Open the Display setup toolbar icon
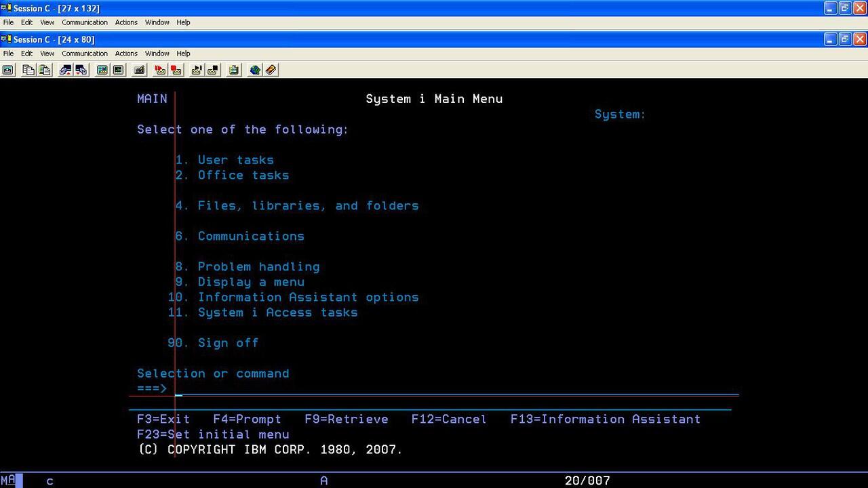 pyautogui.click(x=102, y=70)
